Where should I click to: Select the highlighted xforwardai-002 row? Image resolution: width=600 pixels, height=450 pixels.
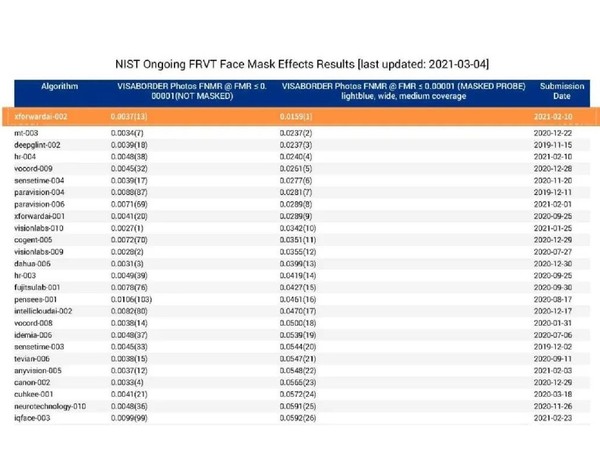(300, 117)
